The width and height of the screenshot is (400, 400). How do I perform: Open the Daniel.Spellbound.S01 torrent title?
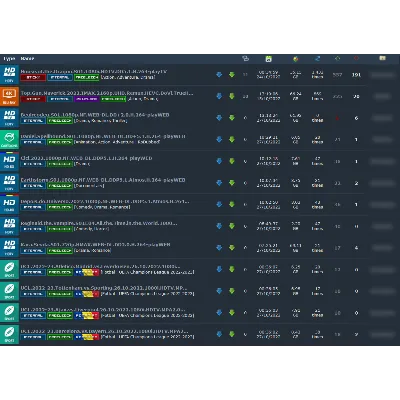pos(103,136)
